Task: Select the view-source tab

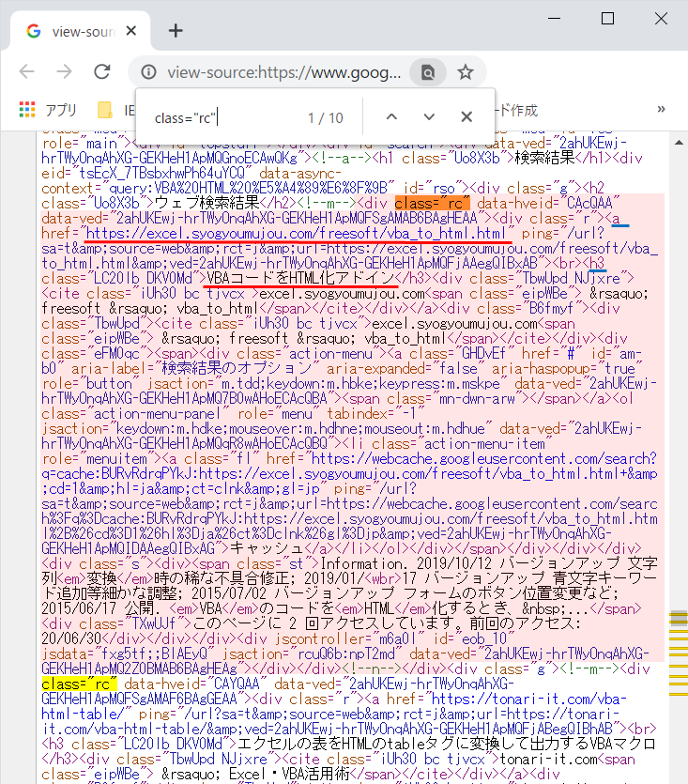Action: pos(80,31)
